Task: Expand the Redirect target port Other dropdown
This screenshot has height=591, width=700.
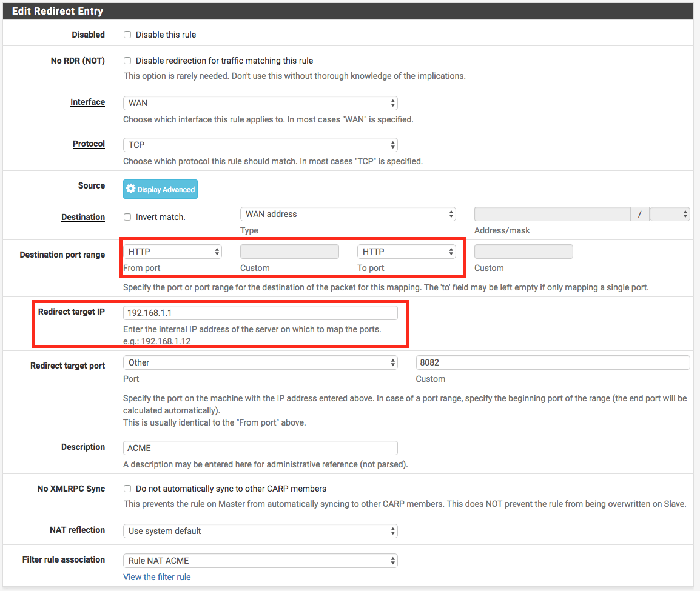Action: pyautogui.click(x=260, y=362)
